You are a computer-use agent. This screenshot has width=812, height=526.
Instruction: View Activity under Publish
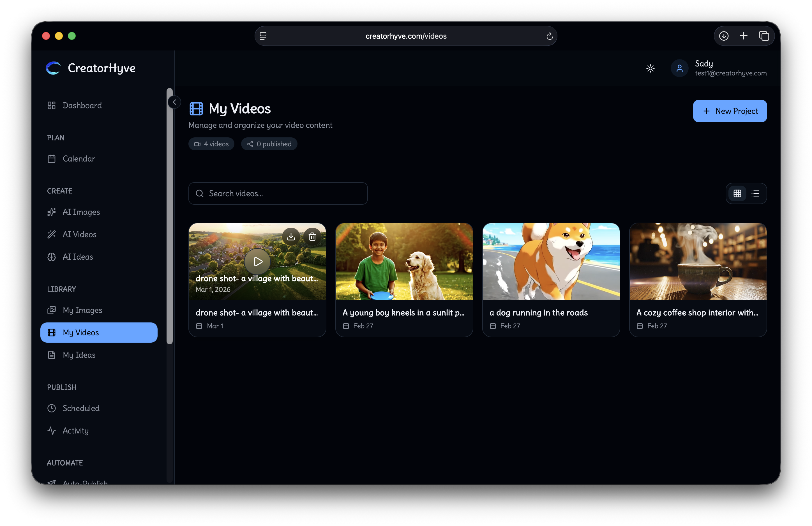coord(75,430)
